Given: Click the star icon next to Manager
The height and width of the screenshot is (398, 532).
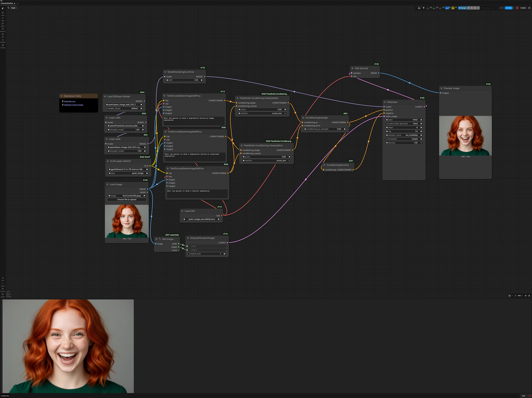Looking at the screenshot, I should (x=468, y=8).
